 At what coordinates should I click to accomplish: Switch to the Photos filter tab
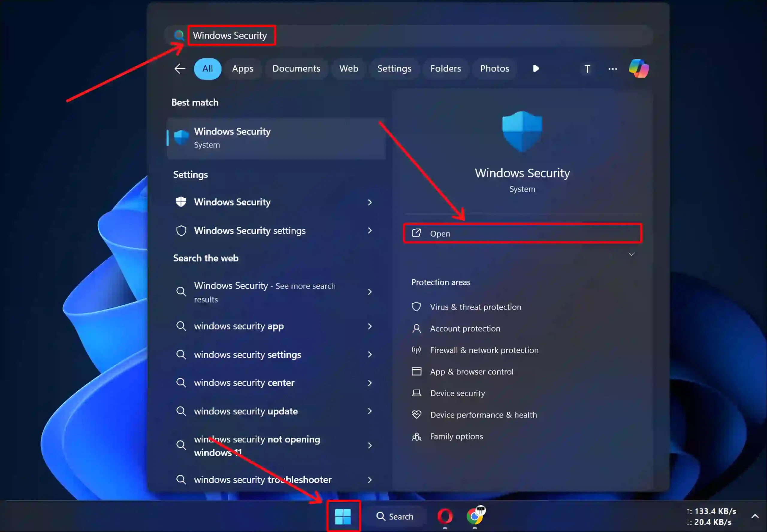[x=494, y=69]
